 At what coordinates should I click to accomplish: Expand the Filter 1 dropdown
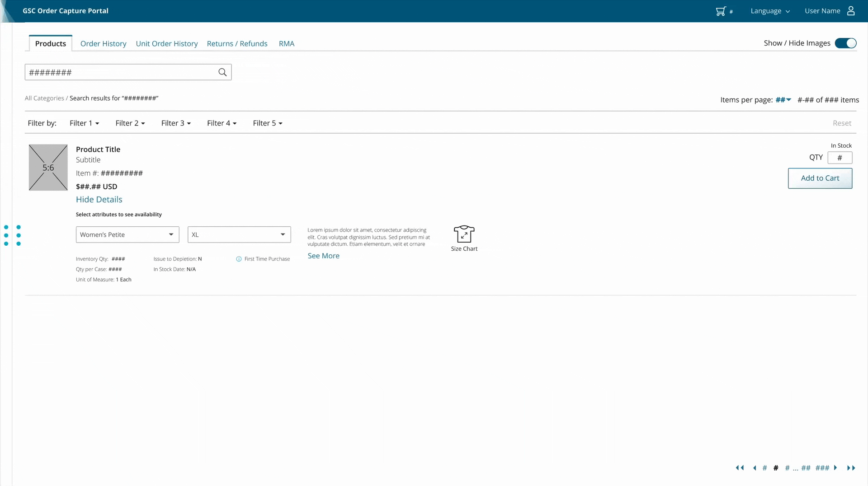pyautogui.click(x=84, y=123)
